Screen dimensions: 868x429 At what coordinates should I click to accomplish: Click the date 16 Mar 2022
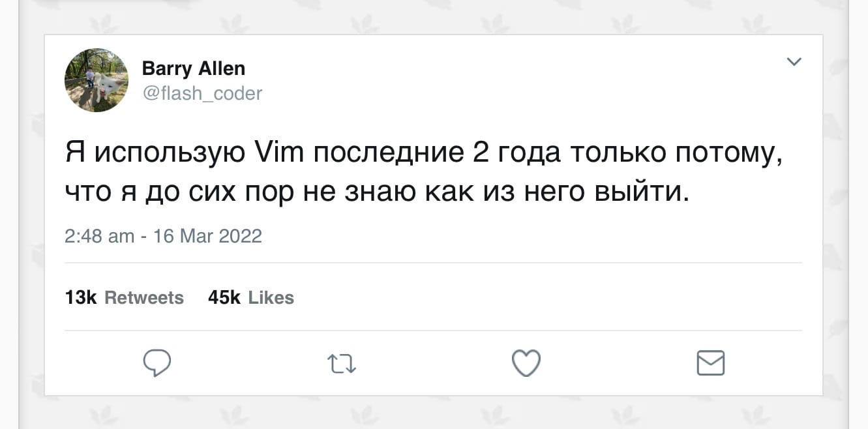(x=207, y=235)
